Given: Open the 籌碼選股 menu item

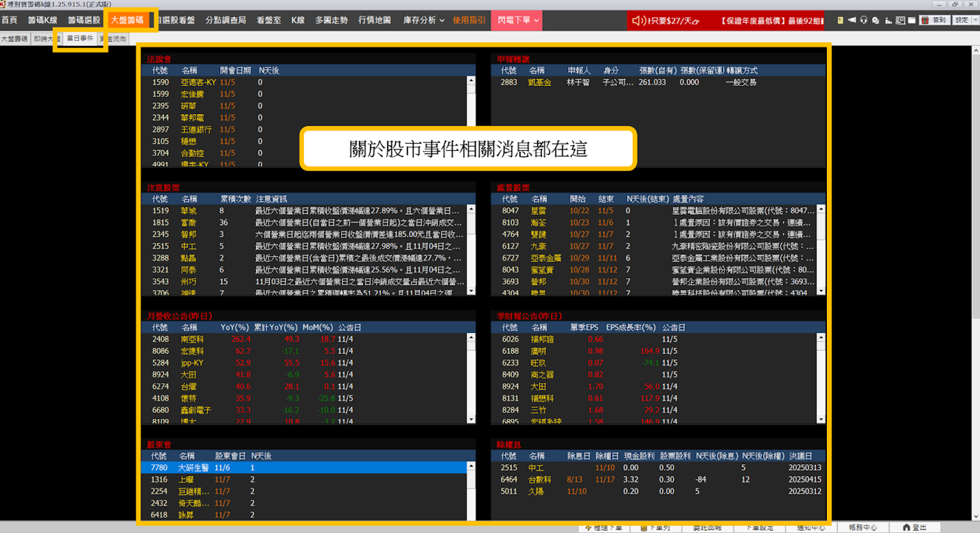Looking at the screenshot, I should click(x=84, y=20).
